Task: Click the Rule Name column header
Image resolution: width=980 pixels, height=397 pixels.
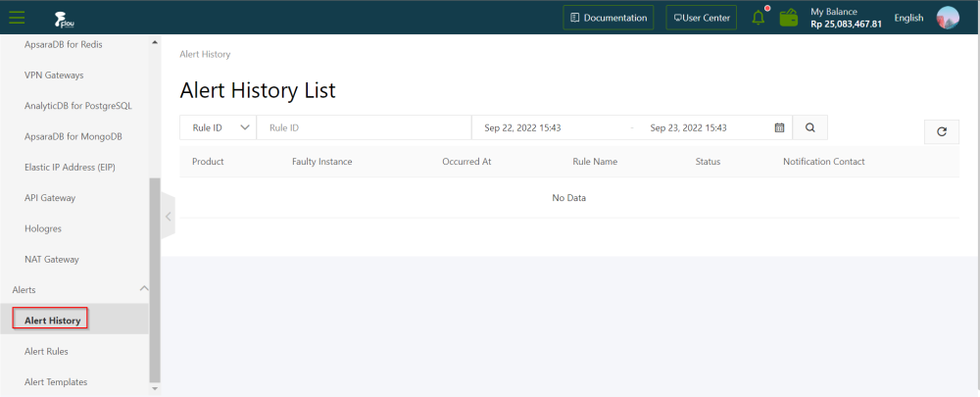Action: [x=595, y=162]
